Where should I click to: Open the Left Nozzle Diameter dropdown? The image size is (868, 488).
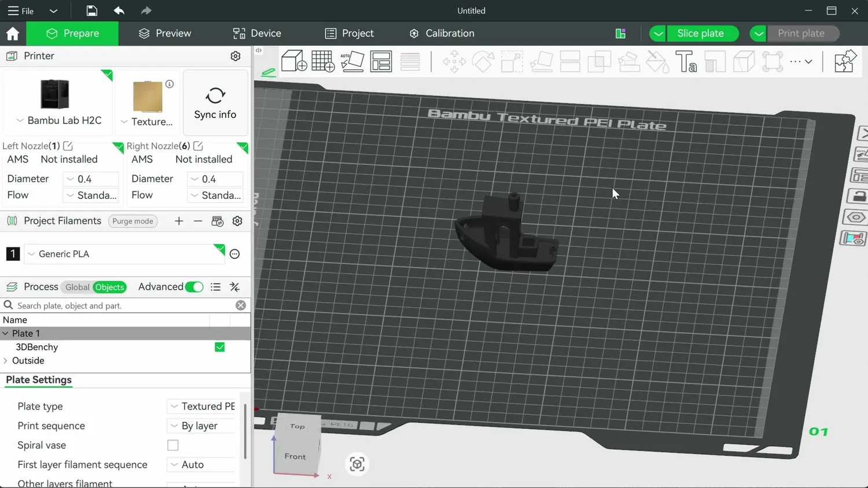[91, 179]
